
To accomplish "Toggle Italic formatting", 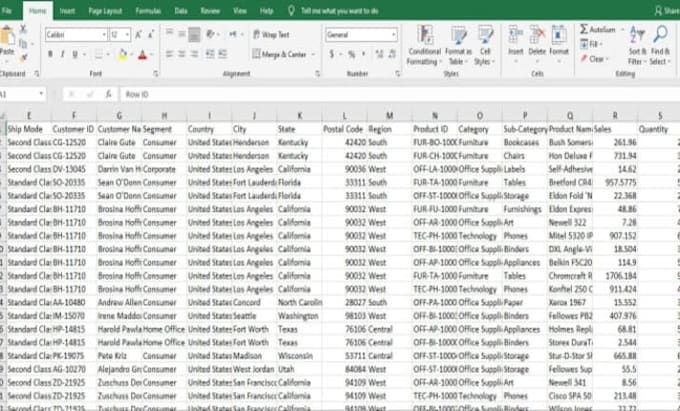I will 62,54.
